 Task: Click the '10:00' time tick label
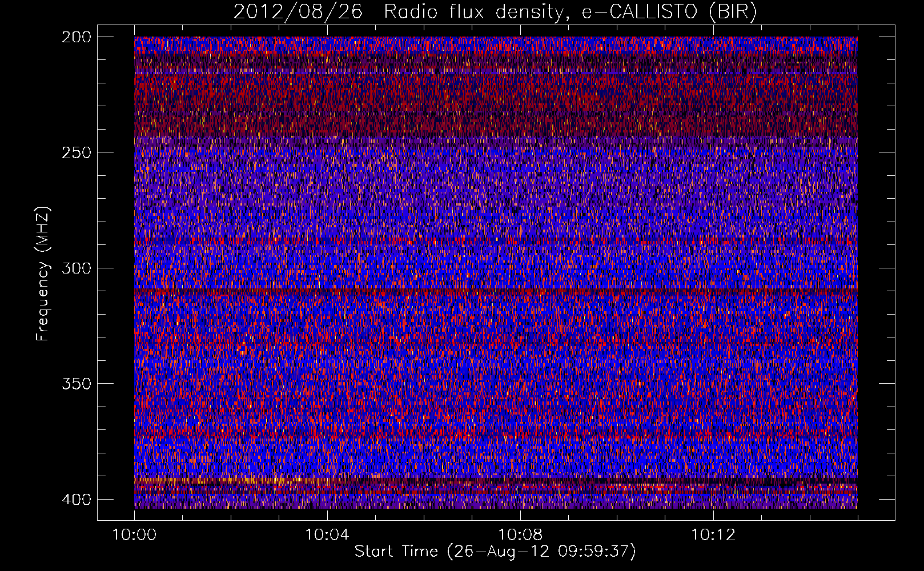134,535
